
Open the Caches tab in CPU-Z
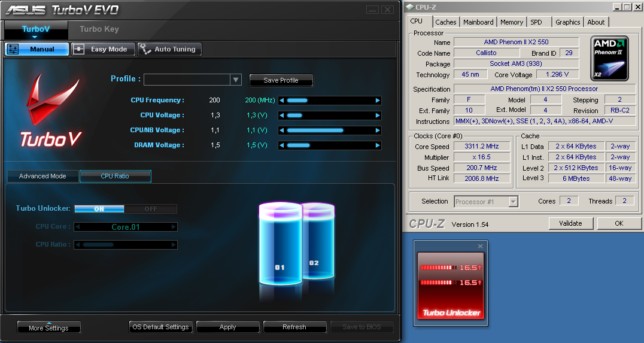(446, 22)
